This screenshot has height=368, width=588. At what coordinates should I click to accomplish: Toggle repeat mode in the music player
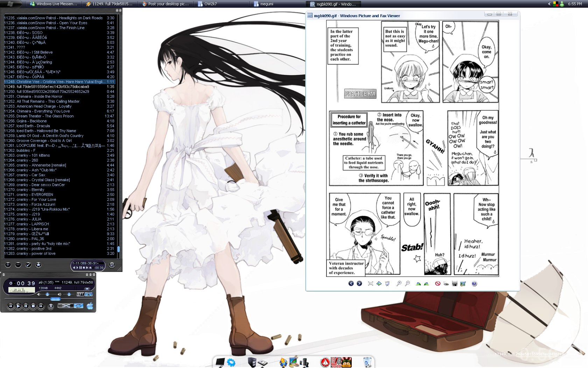tap(79, 306)
